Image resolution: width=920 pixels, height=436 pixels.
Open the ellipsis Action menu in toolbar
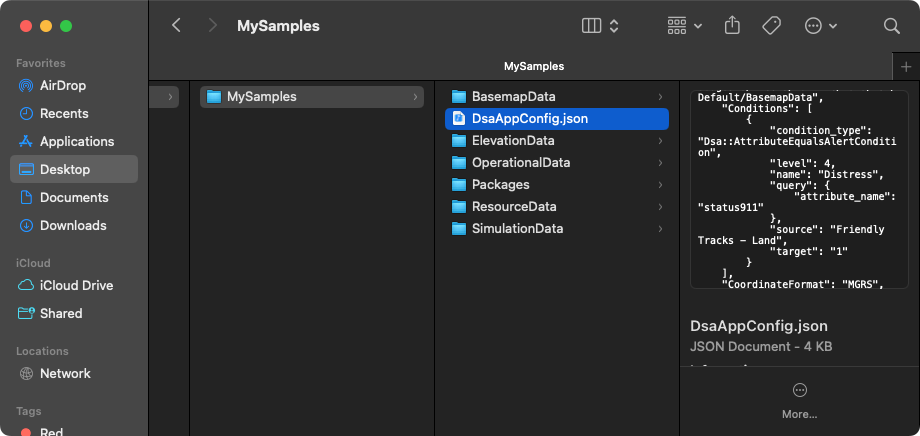point(820,26)
